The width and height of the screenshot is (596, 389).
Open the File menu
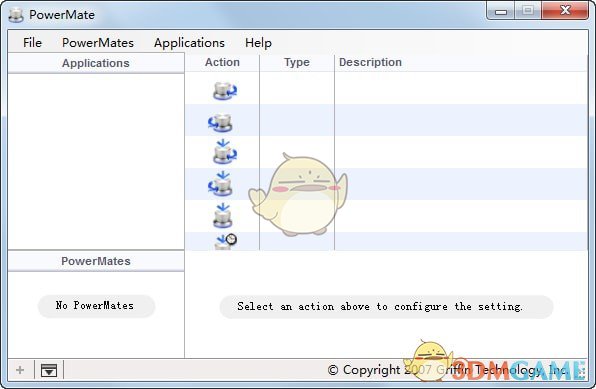[x=32, y=43]
